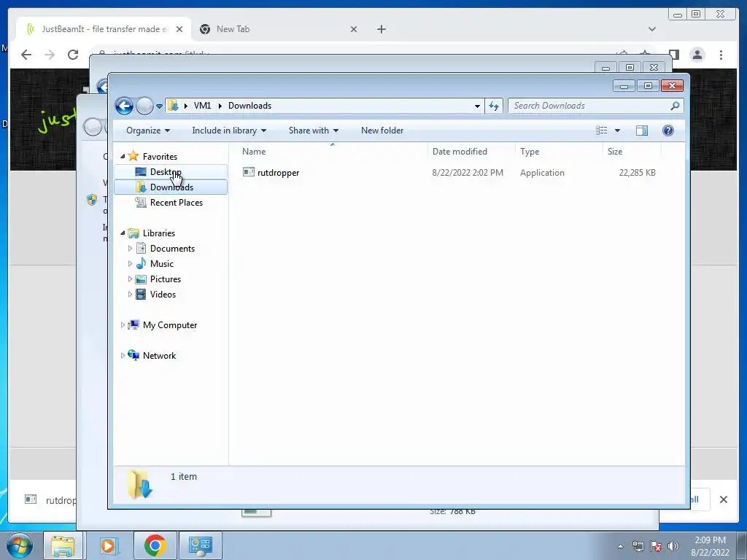Click the rutdropper file icon
Image resolution: width=747 pixels, height=560 pixels.
[x=248, y=172]
